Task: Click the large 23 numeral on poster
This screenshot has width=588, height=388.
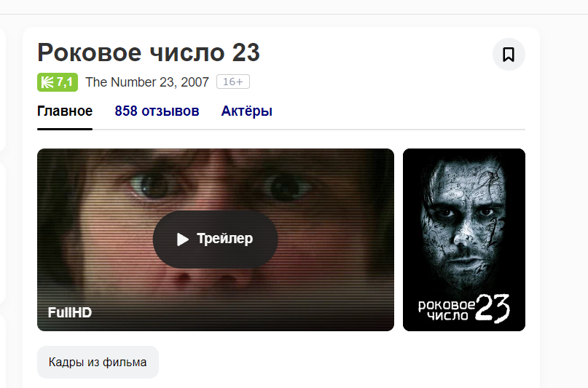Action: pyautogui.click(x=493, y=308)
